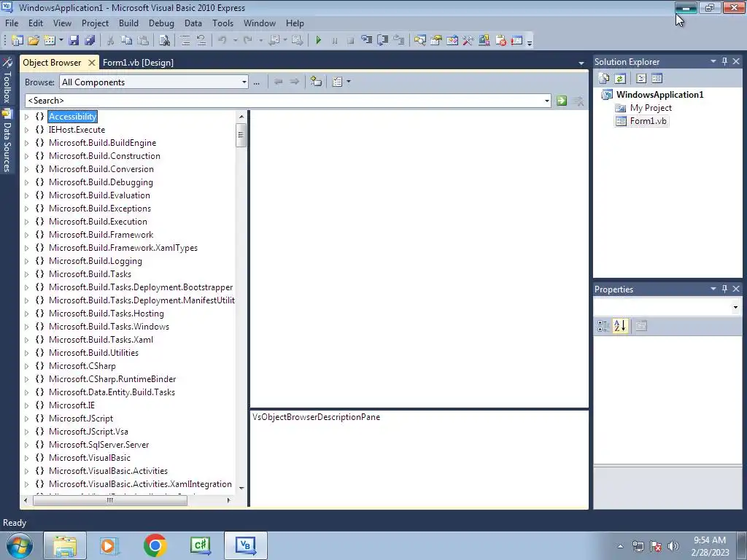The image size is (747, 560).
Task: Expand the Microsoft.CSharp node
Action: click(x=27, y=366)
